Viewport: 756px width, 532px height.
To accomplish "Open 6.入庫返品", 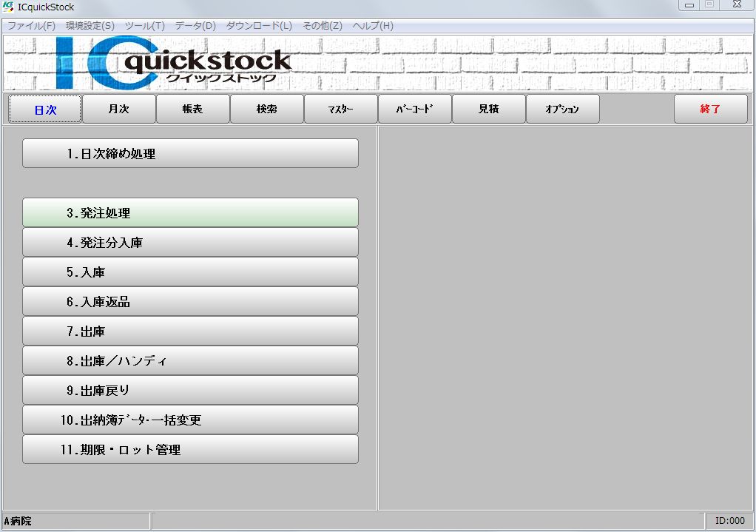I will click(190, 301).
